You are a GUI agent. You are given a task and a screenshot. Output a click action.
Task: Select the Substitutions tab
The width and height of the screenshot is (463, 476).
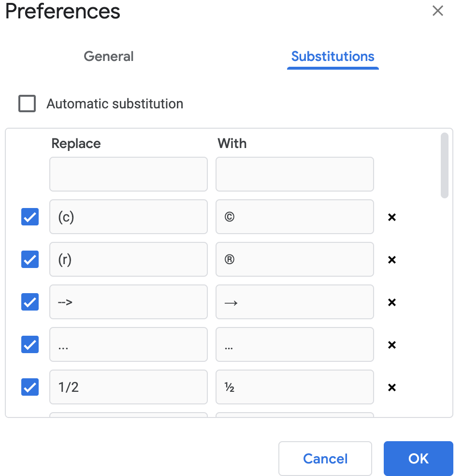[333, 57]
